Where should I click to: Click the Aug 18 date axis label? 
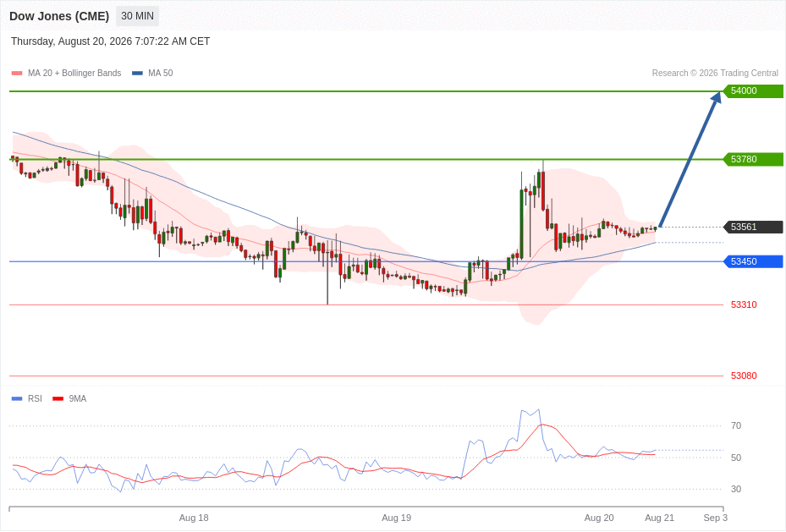pos(194,518)
